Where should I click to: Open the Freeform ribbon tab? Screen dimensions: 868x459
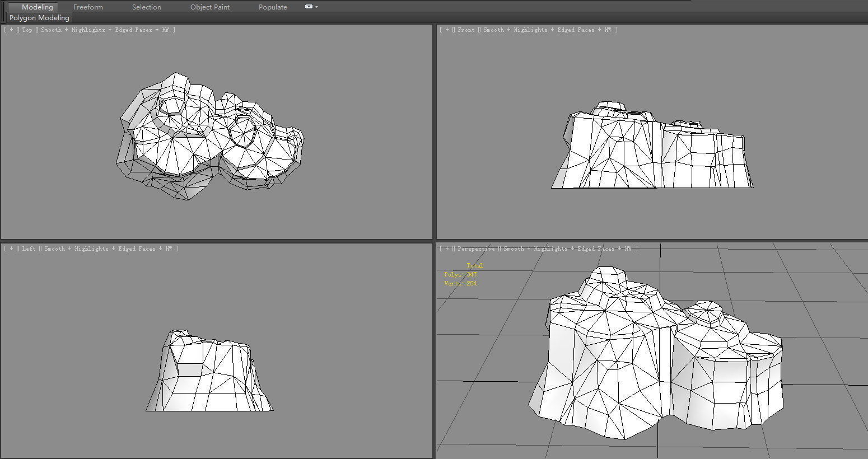click(88, 7)
